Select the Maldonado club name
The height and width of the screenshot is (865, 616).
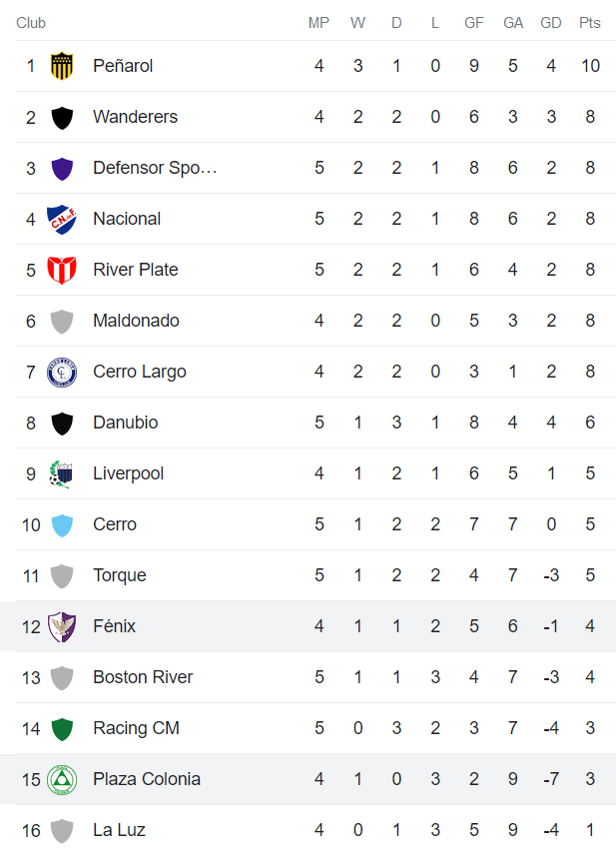(x=136, y=321)
